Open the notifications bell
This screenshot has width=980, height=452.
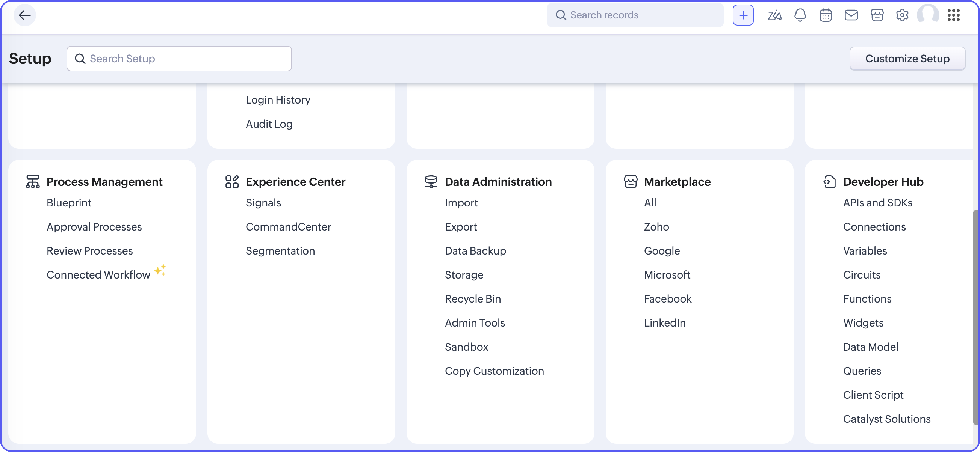[x=800, y=15]
